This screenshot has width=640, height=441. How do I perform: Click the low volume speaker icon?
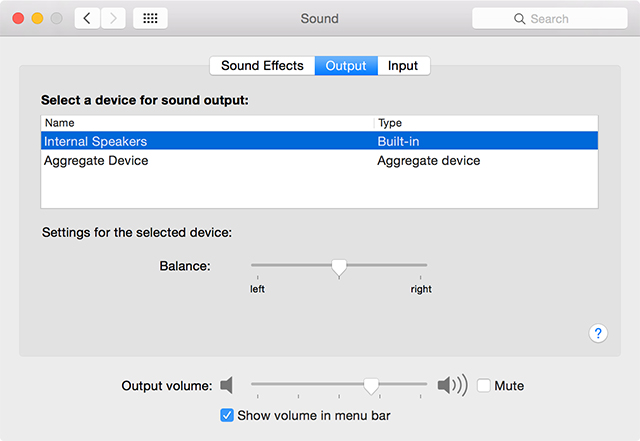(227, 385)
